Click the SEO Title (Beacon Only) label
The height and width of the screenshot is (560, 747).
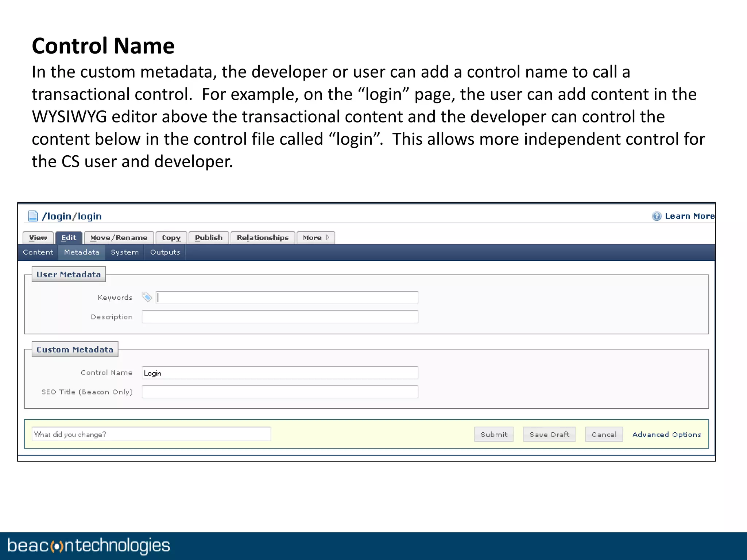(87, 392)
